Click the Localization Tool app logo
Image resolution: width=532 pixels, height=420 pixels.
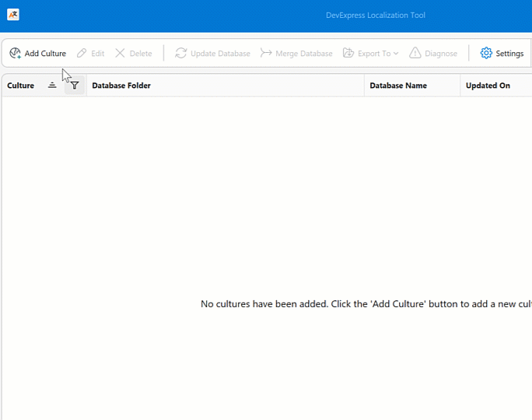(13, 15)
